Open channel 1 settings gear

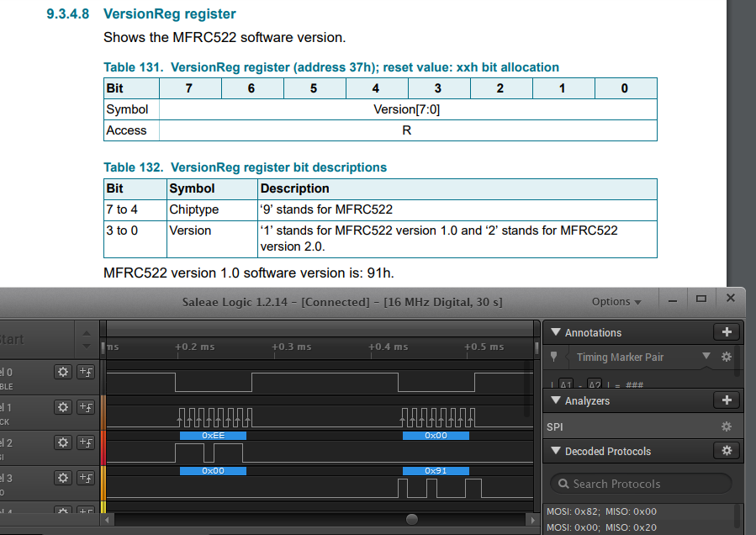tap(63, 407)
